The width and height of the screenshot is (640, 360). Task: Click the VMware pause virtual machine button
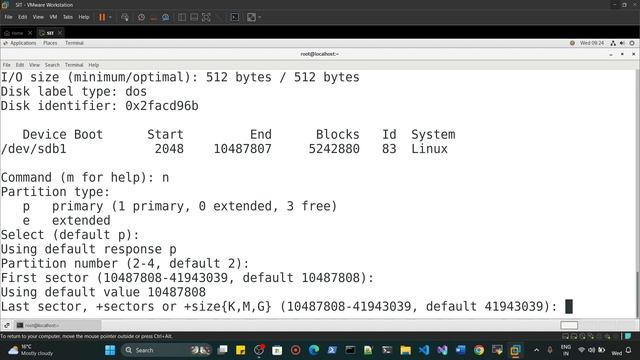click(102, 17)
